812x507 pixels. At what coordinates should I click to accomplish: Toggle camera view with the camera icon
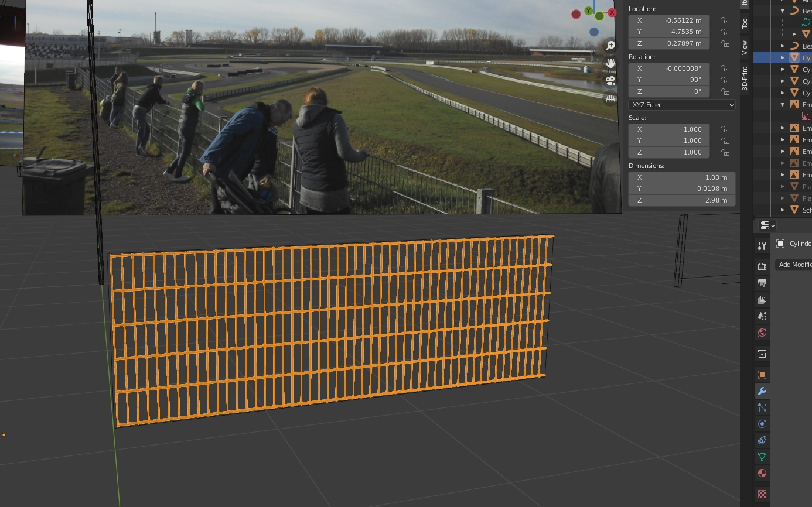tap(611, 81)
